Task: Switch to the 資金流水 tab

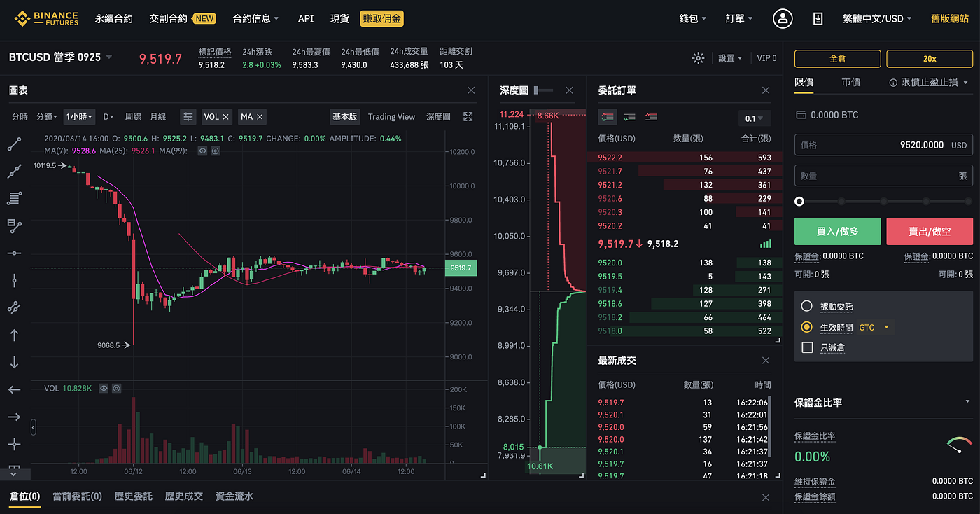Action: [x=234, y=496]
